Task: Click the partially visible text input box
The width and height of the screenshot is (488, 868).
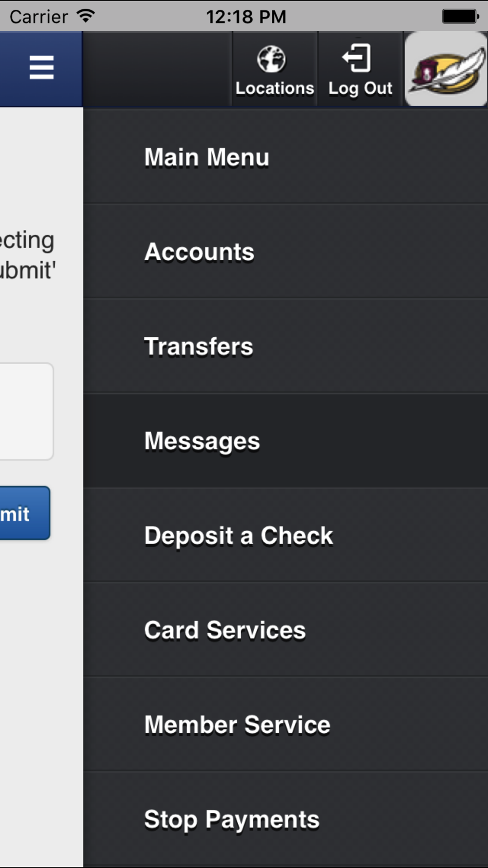Action: pyautogui.click(x=26, y=411)
